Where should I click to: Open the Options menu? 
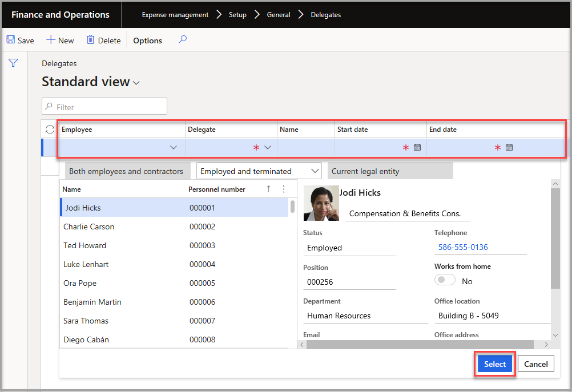147,40
